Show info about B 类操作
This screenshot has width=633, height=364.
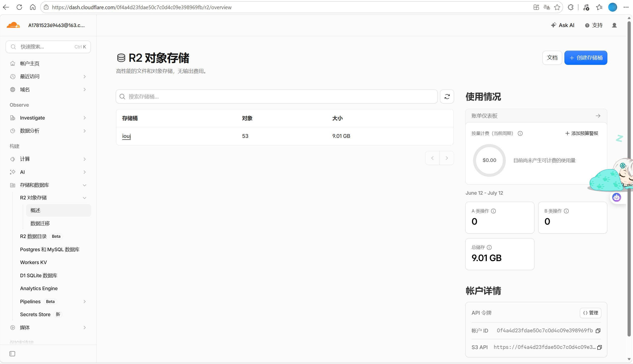(566, 211)
